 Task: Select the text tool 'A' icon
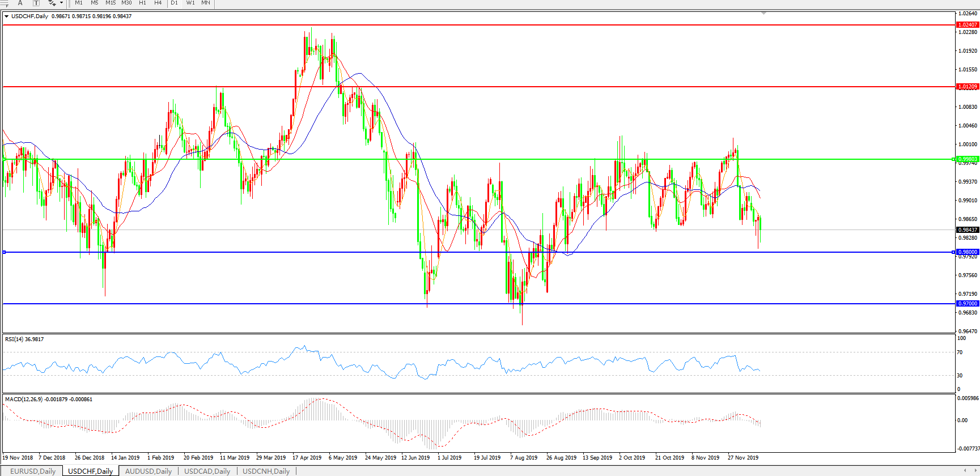tap(20, 3)
